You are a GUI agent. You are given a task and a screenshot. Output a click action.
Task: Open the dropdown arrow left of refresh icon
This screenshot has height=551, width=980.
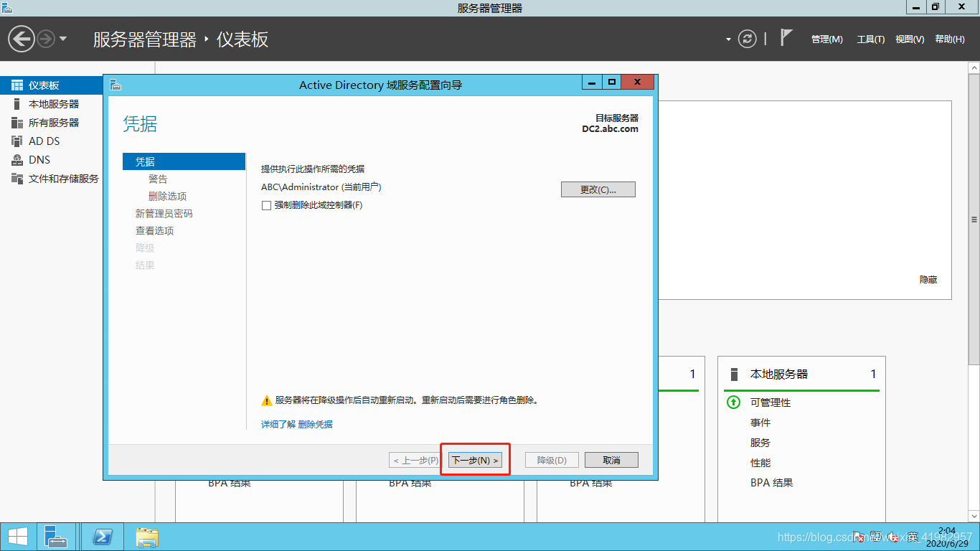point(728,39)
